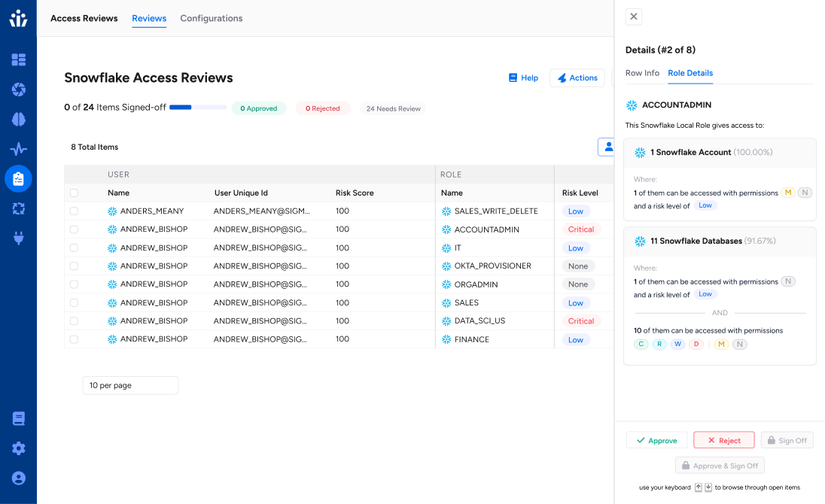Open the Actions dropdown button
Image resolution: width=825 pixels, height=504 pixels.
[x=577, y=77]
